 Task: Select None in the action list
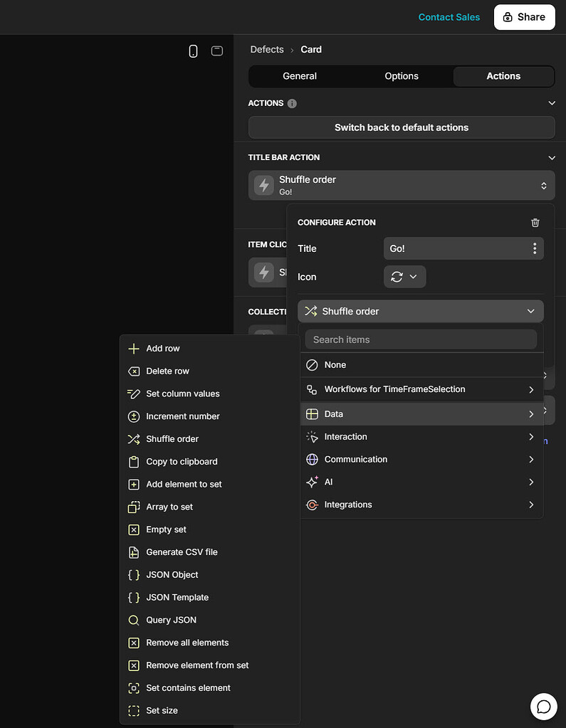[x=335, y=365]
